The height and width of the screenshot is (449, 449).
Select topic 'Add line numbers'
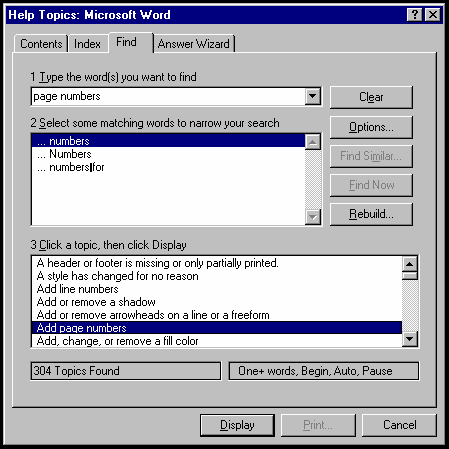(217, 289)
